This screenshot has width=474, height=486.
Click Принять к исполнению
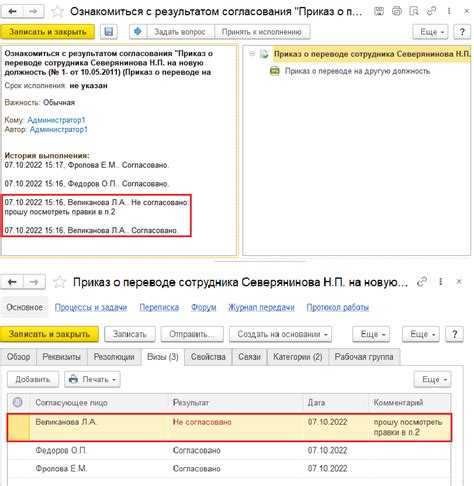tap(262, 32)
